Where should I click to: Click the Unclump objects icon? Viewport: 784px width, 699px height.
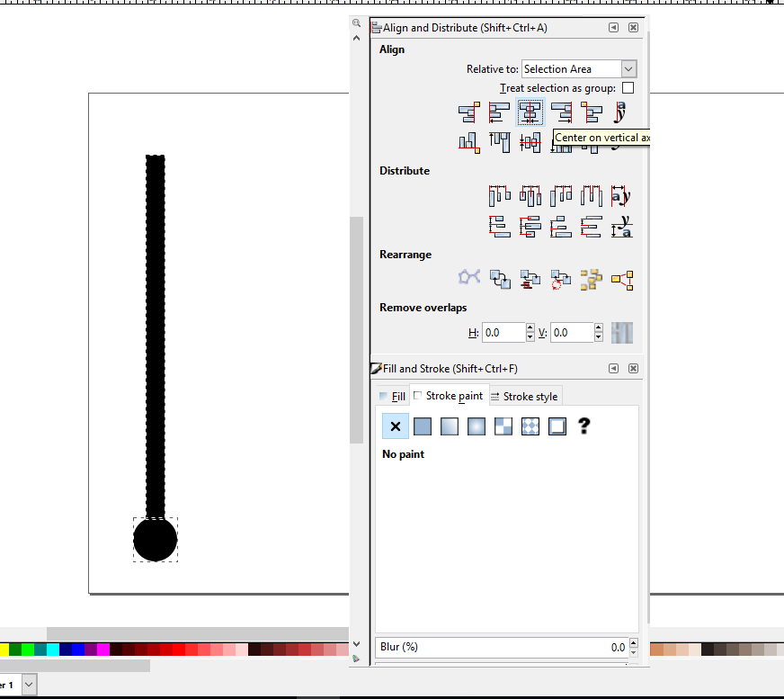click(x=622, y=279)
